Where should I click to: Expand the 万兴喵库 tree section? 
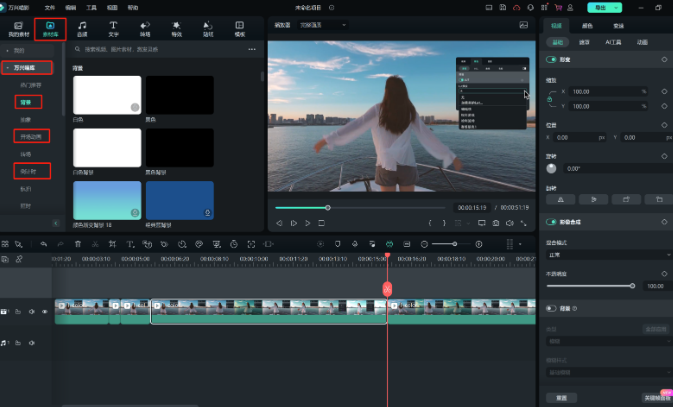pos(23,68)
